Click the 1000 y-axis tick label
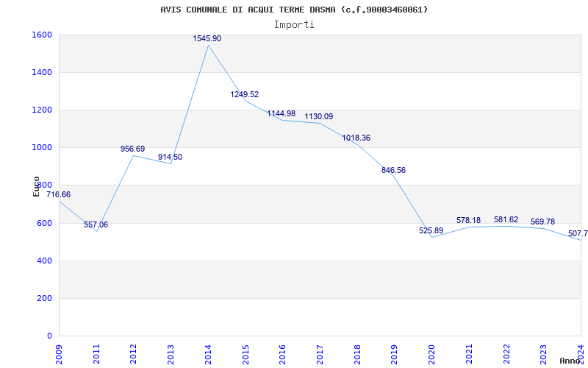This screenshot has width=588, height=368. (x=40, y=148)
